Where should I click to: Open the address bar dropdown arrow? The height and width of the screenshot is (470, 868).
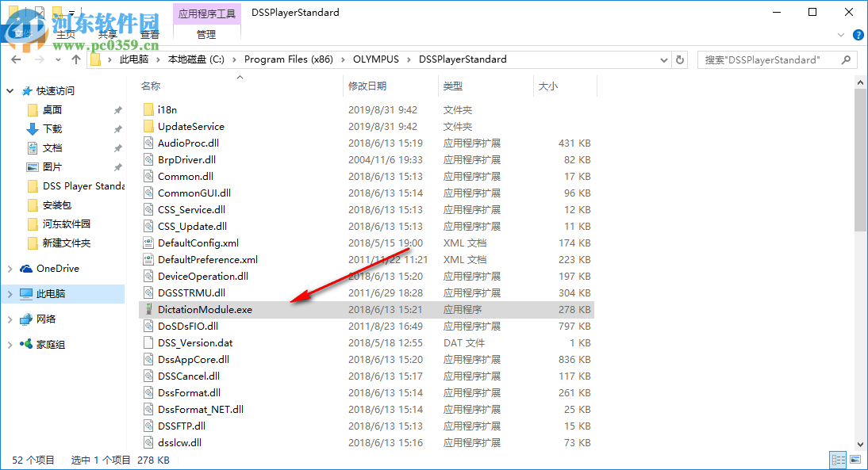[663, 59]
